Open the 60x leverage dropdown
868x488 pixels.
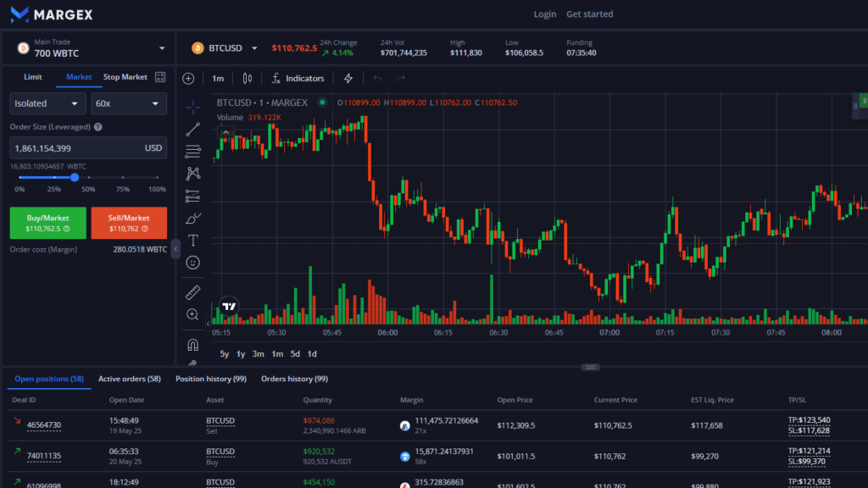[129, 103]
